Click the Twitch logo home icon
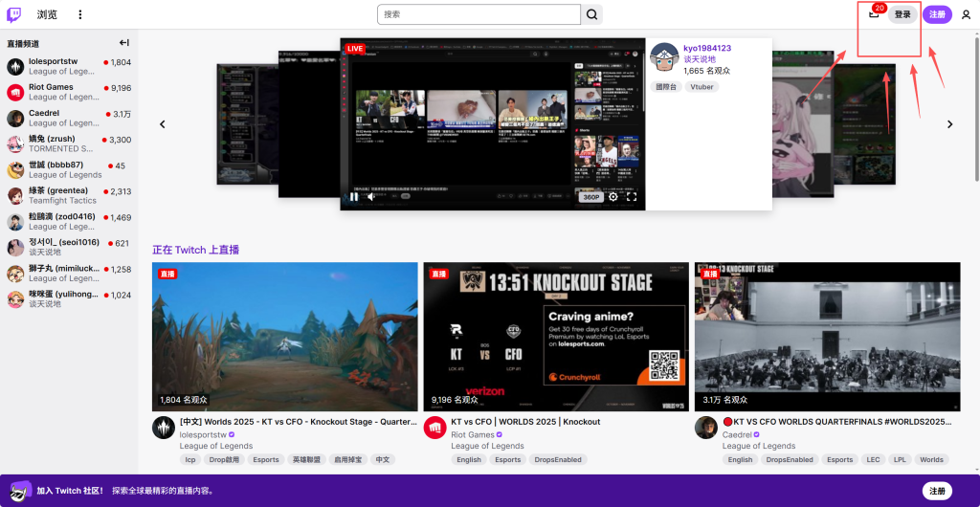This screenshot has width=980, height=507. [14, 14]
